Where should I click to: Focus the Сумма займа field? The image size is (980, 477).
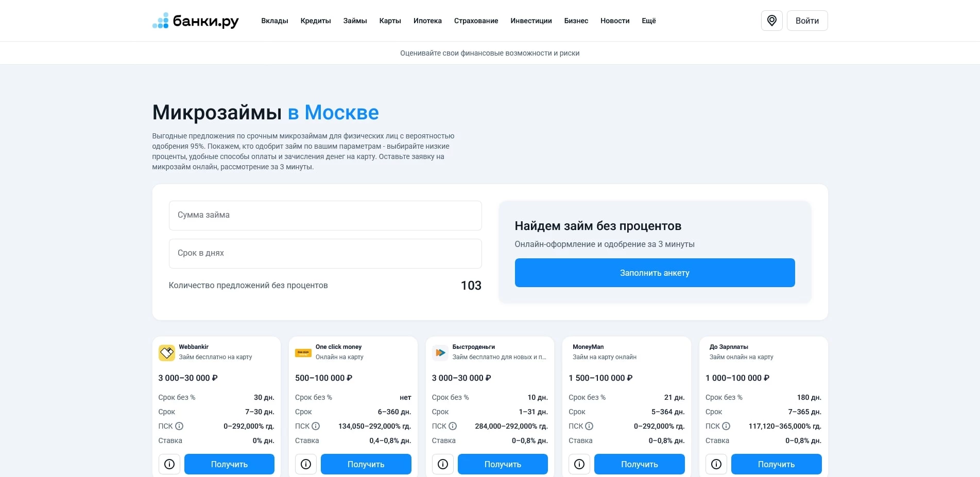[325, 216]
